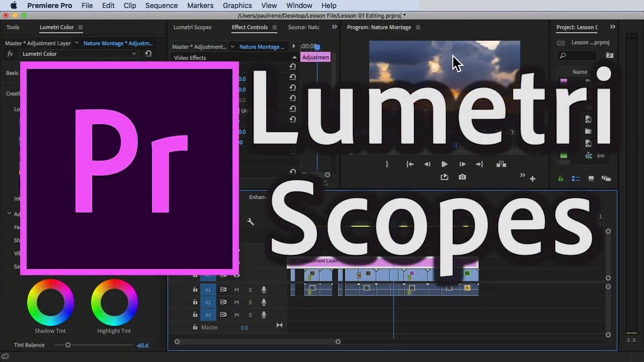Viewport: 644px width, 362px height.
Task: Solo audio track A3
Action: coord(250,315)
